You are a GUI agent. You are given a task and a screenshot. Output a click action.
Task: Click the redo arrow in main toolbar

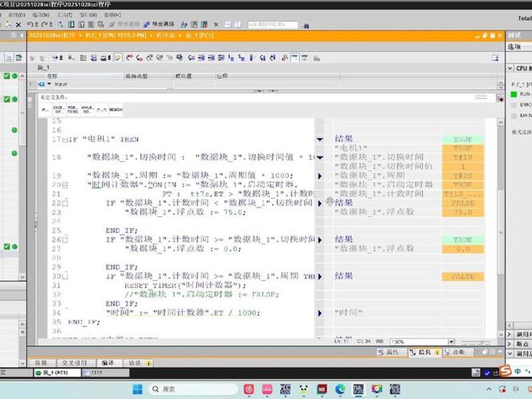pos(45,25)
